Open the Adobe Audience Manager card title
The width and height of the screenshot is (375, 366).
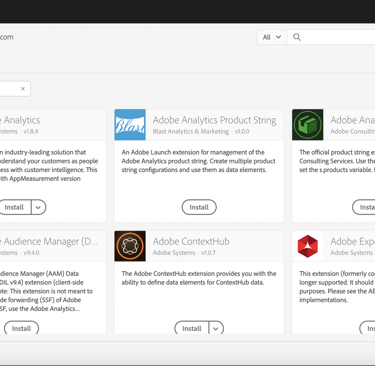point(49,241)
